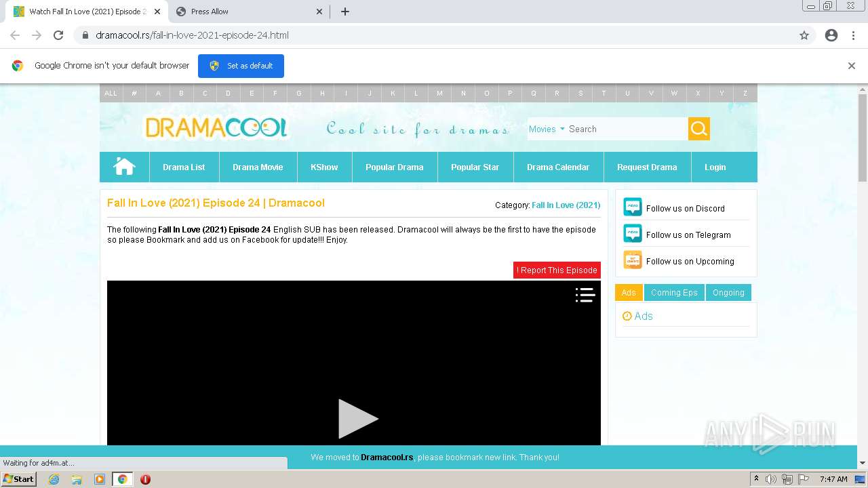Click the DramaCool logo

pyautogui.click(x=216, y=127)
